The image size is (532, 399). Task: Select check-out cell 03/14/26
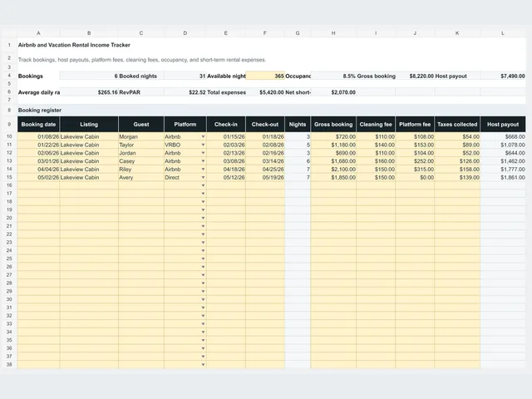pyautogui.click(x=265, y=160)
